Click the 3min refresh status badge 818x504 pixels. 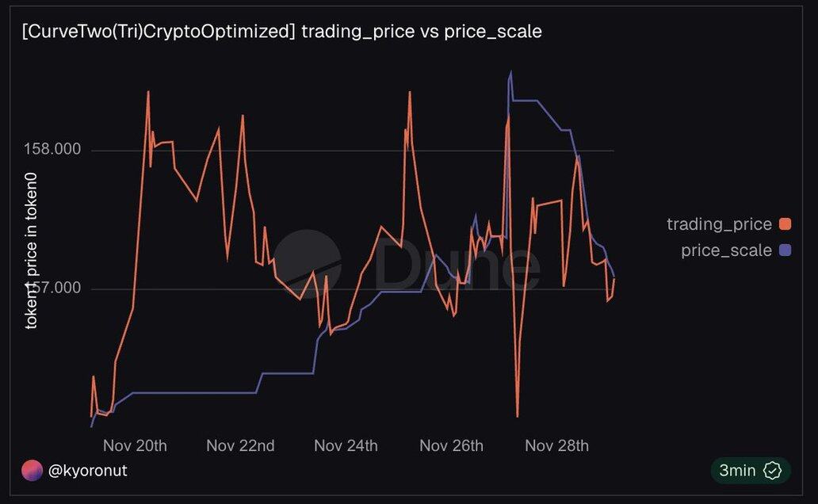point(750,471)
